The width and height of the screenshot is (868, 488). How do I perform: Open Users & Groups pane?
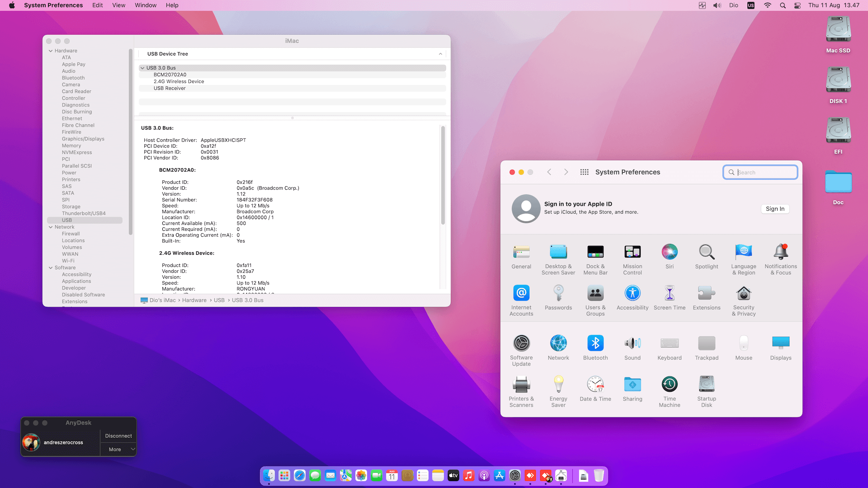tap(595, 300)
